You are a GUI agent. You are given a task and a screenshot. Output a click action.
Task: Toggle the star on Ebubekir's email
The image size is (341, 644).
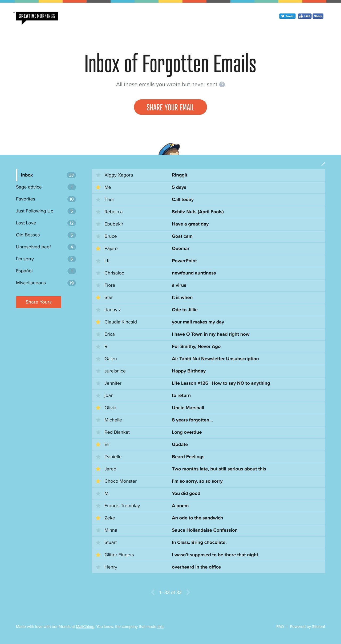(98, 224)
